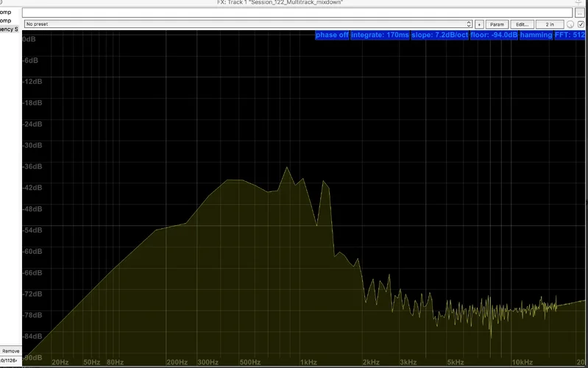Viewport: 588px width, 368px height.
Task: Change the hamming window type
Action: (536, 35)
